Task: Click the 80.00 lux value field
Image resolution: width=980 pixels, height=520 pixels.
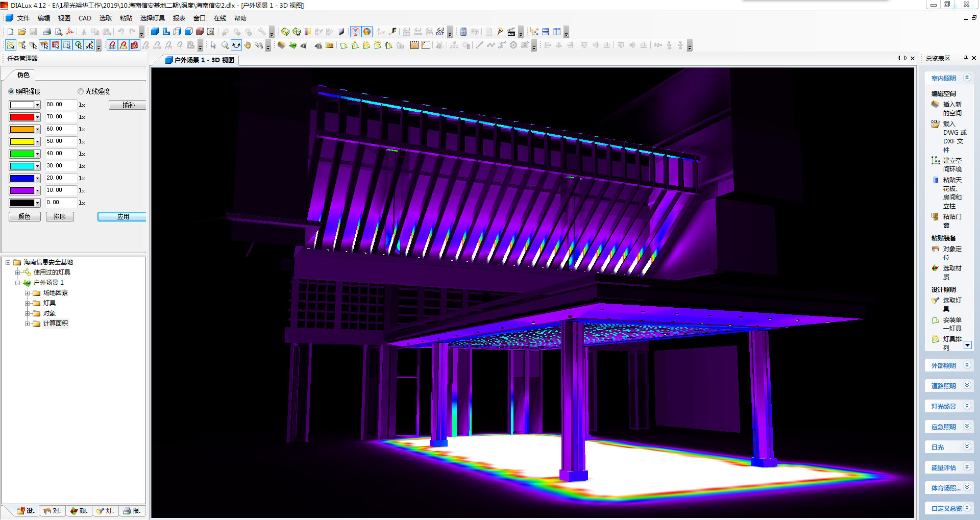Action: (60, 105)
